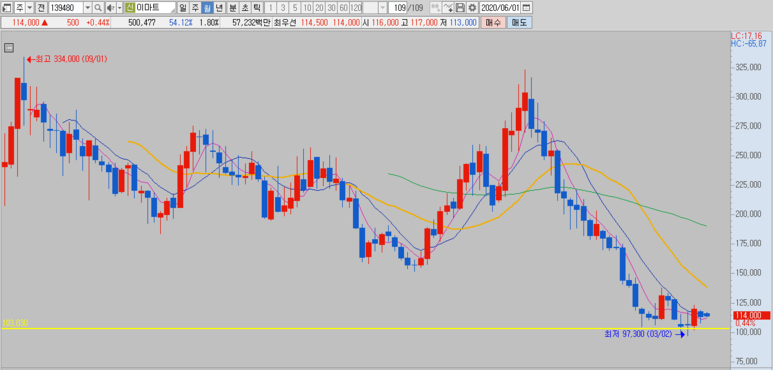
Task: Open chart settings gear icon
Action: coord(472,7)
